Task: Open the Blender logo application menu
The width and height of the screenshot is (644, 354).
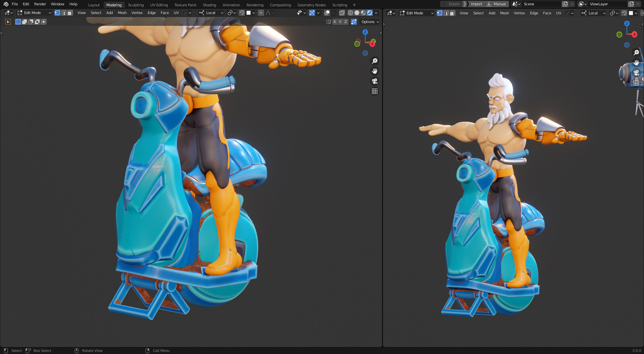Action: pos(6,4)
